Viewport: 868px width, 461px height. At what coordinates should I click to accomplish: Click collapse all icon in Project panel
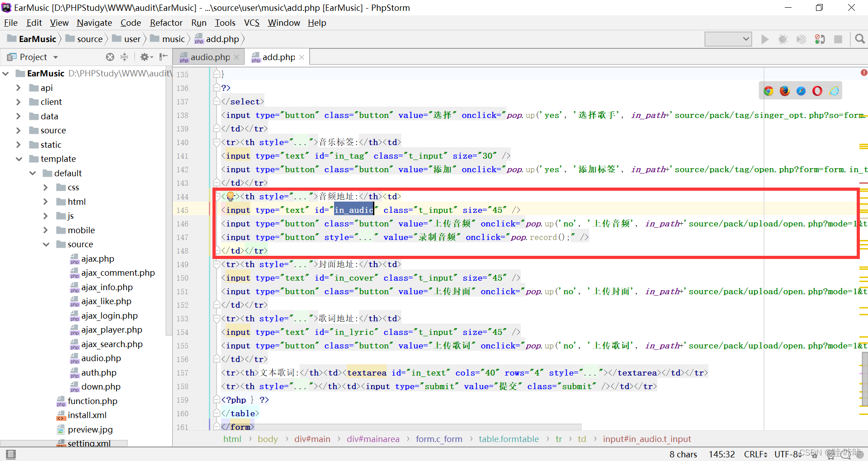[x=124, y=57]
